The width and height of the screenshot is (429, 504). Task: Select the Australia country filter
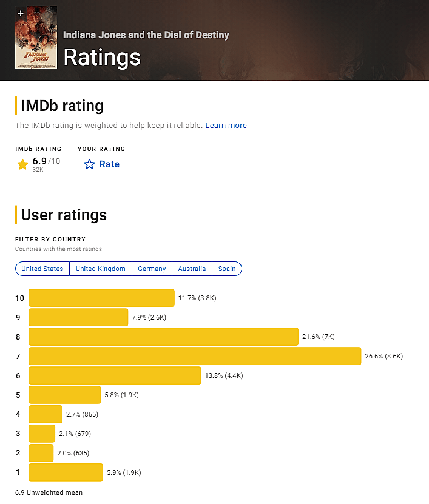[192, 269]
